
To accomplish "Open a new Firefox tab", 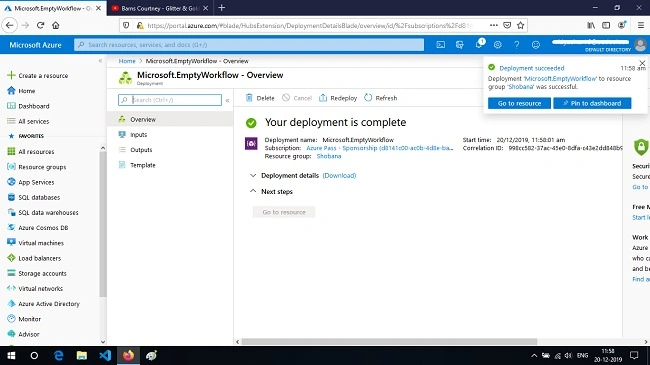I will [x=221, y=7].
